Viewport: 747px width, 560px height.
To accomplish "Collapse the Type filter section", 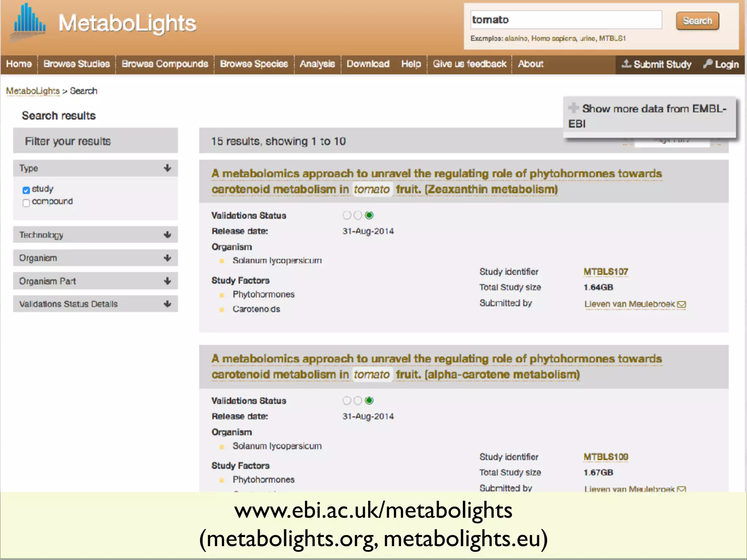I will 95,168.
